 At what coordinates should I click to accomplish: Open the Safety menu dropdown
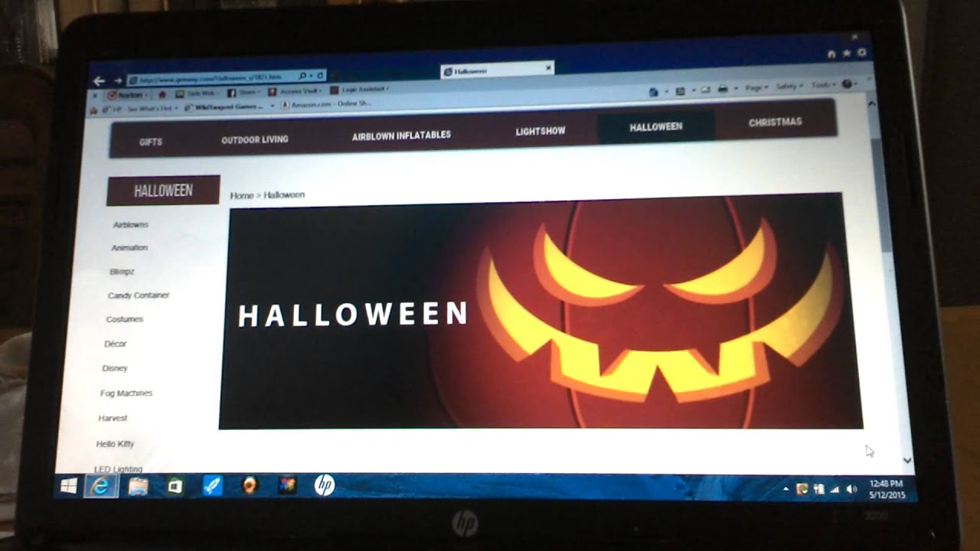(789, 86)
